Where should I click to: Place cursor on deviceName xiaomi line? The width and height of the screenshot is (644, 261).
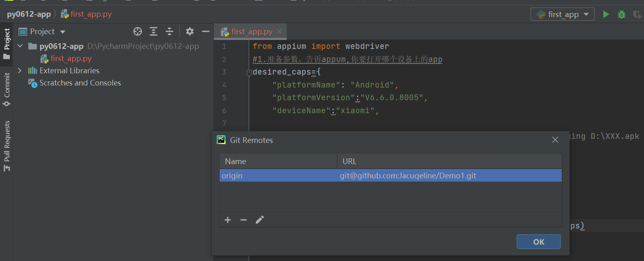coord(325,111)
